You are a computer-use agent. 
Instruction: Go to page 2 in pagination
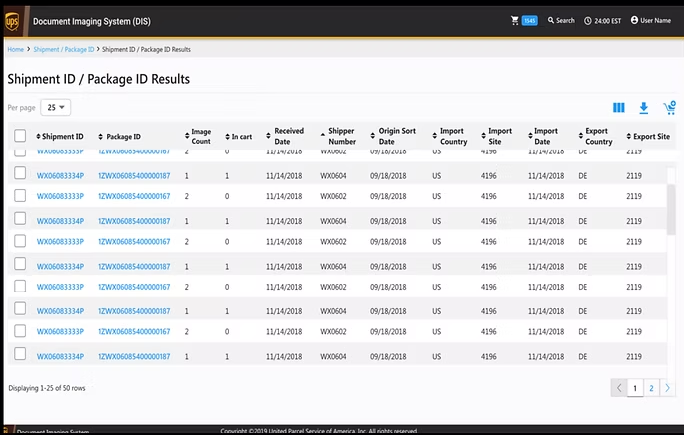(651, 388)
